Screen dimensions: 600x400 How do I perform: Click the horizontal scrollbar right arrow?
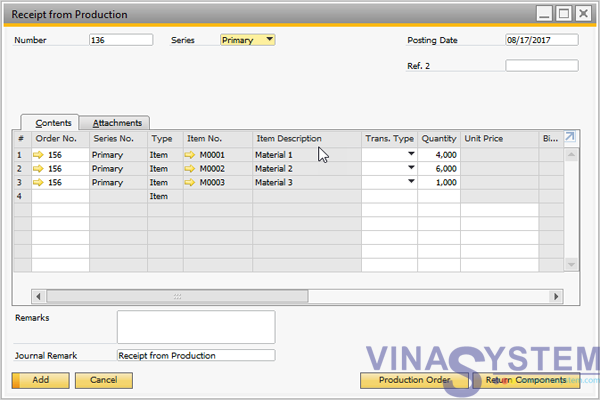pos(556,296)
